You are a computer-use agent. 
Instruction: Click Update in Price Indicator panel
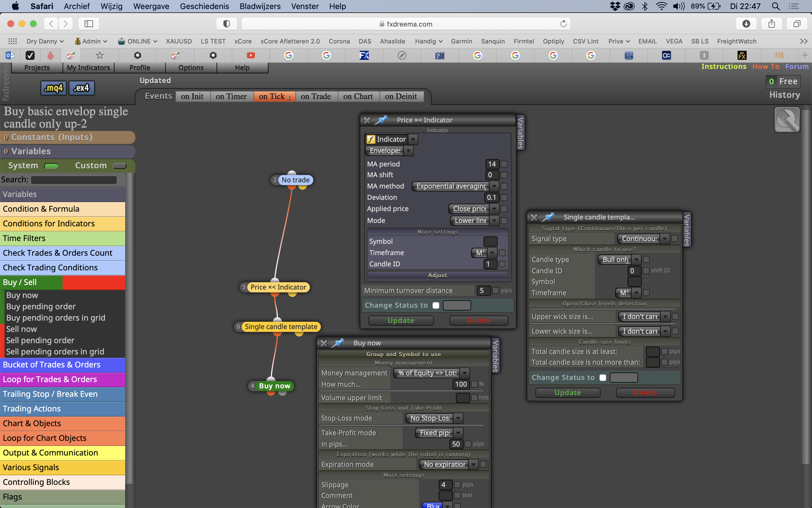(x=401, y=321)
